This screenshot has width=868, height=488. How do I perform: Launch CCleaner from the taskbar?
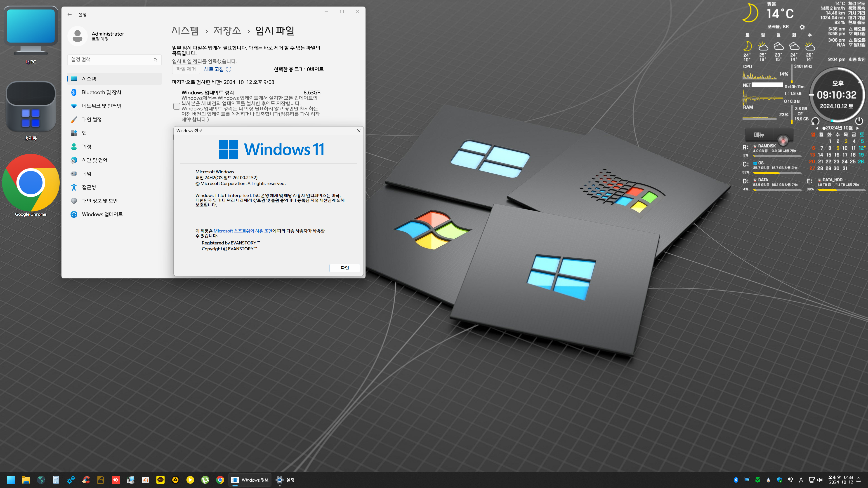86,480
